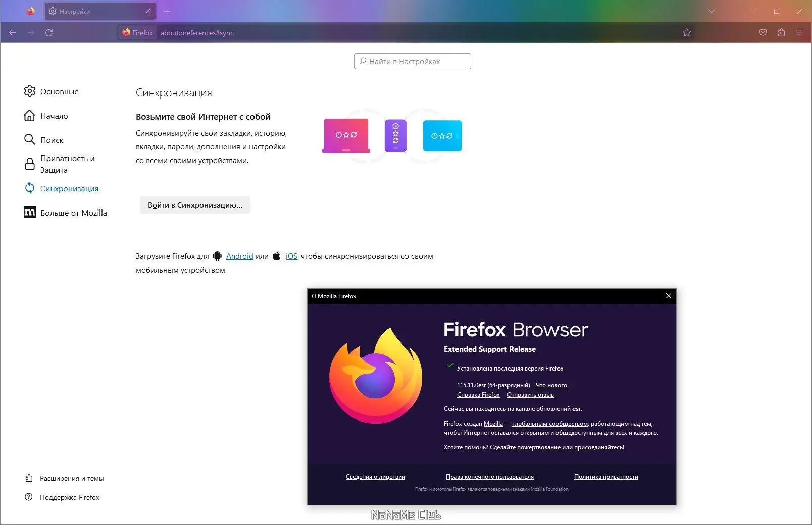Open the глобальным сообществом link
This screenshot has width=812, height=525.
pyautogui.click(x=550, y=424)
